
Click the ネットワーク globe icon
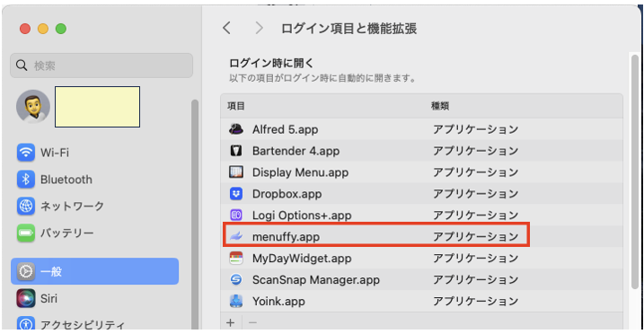point(26,206)
